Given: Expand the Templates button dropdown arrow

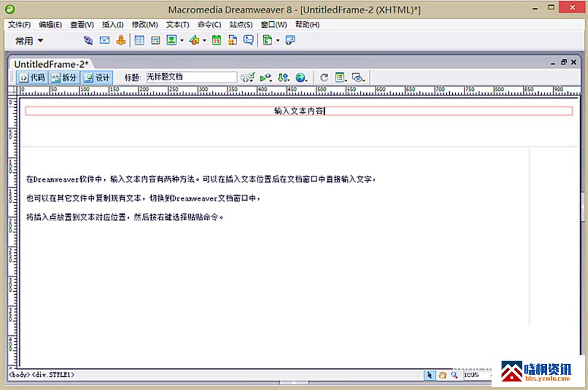Looking at the screenshot, I should coord(278,41).
